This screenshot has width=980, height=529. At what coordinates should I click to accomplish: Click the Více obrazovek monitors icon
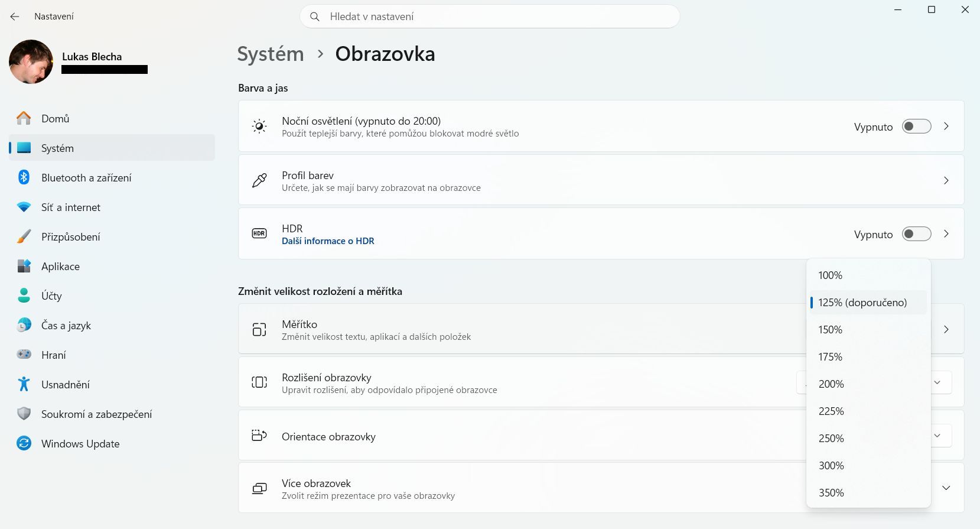click(x=259, y=489)
